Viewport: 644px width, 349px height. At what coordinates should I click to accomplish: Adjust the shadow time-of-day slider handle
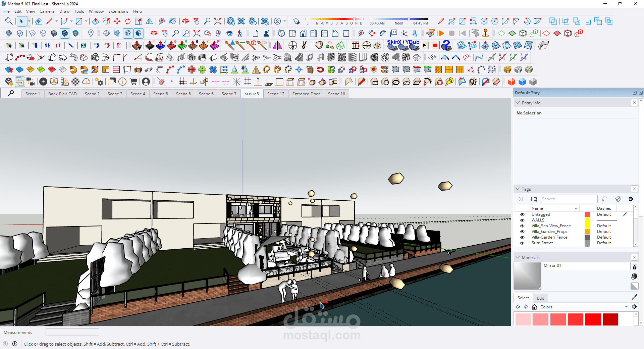click(408, 19)
